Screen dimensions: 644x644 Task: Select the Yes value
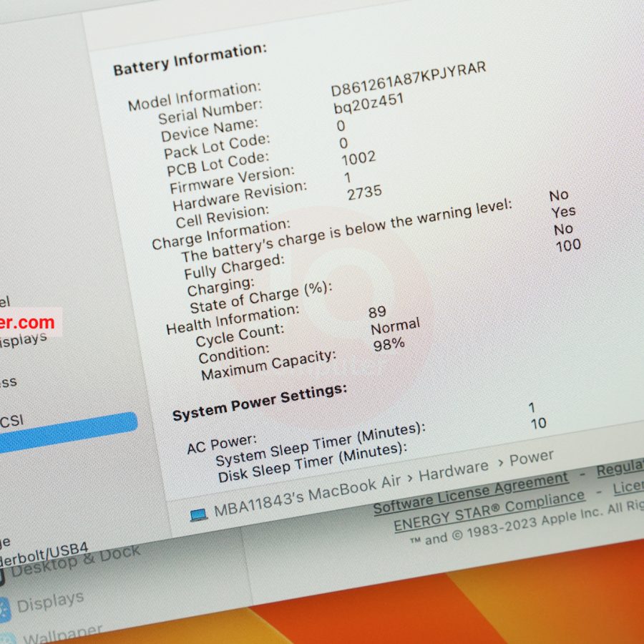click(563, 212)
